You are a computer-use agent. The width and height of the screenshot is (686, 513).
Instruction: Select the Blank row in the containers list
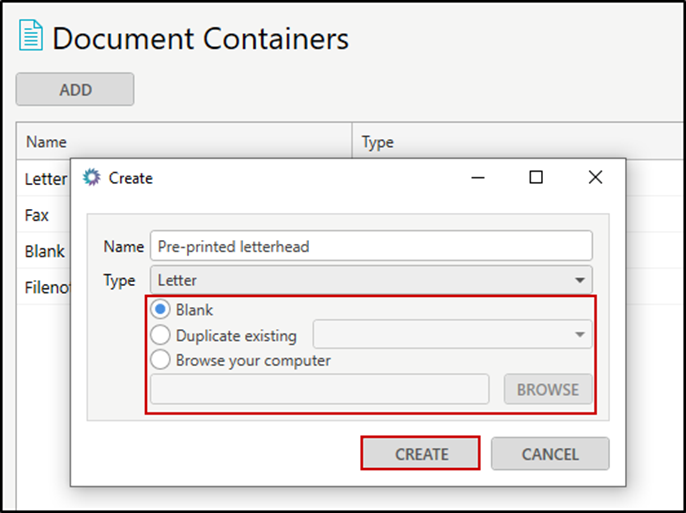44,252
